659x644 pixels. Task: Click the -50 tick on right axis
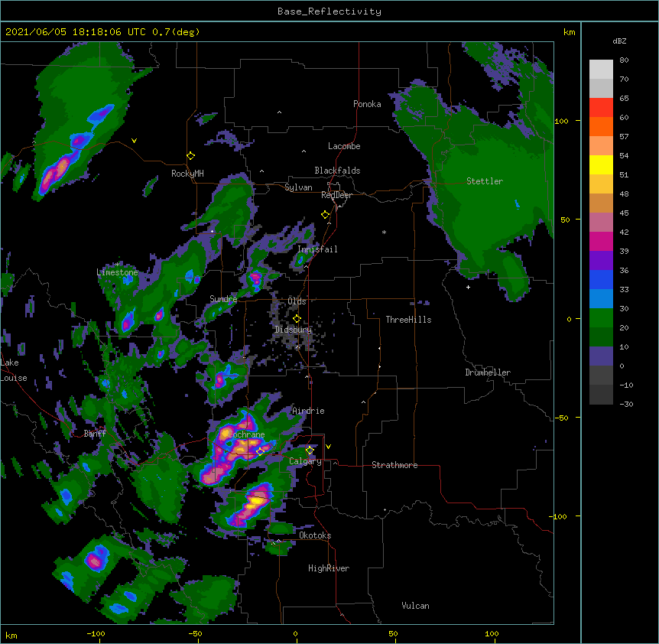[x=561, y=418]
